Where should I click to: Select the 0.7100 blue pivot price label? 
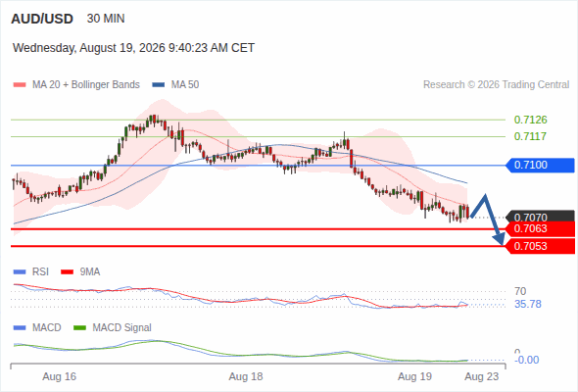click(540, 165)
